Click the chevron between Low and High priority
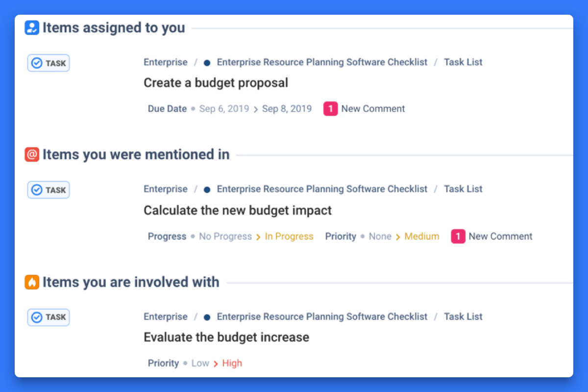The width and height of the screenshot is (588, 392). 216,363
